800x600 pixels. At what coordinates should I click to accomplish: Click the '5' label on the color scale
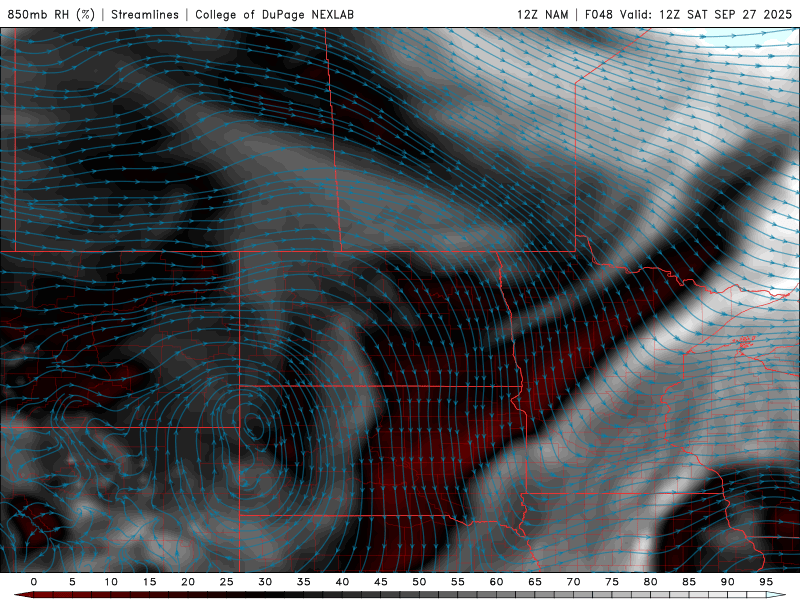72,582
